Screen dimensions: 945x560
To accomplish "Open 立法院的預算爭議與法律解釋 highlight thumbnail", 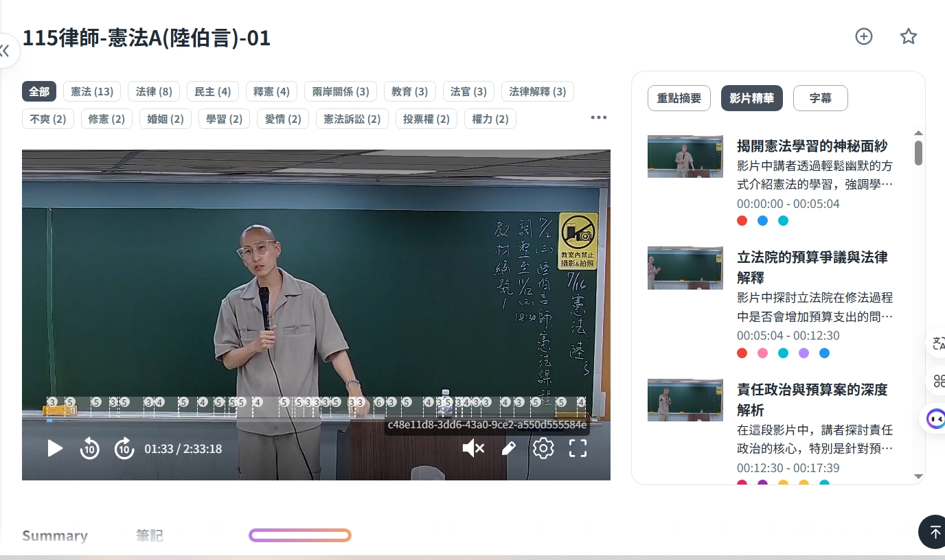I will [x=685, y=268].
